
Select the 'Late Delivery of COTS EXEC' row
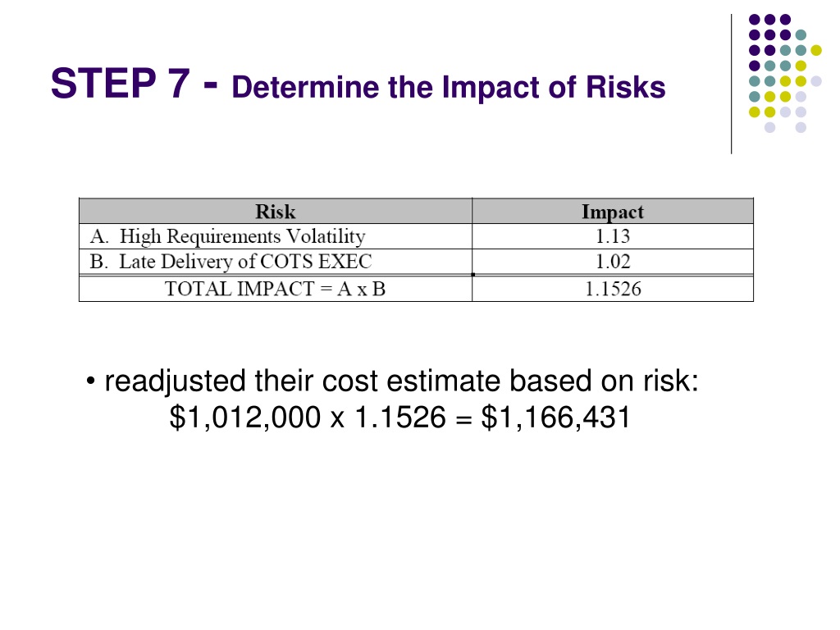pos(416,262)
